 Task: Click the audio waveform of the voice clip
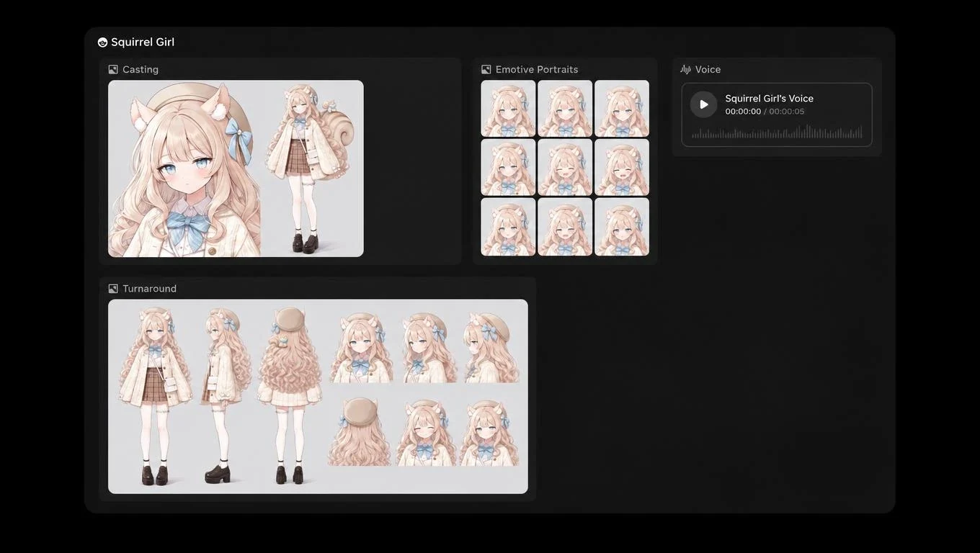point(777,132)
